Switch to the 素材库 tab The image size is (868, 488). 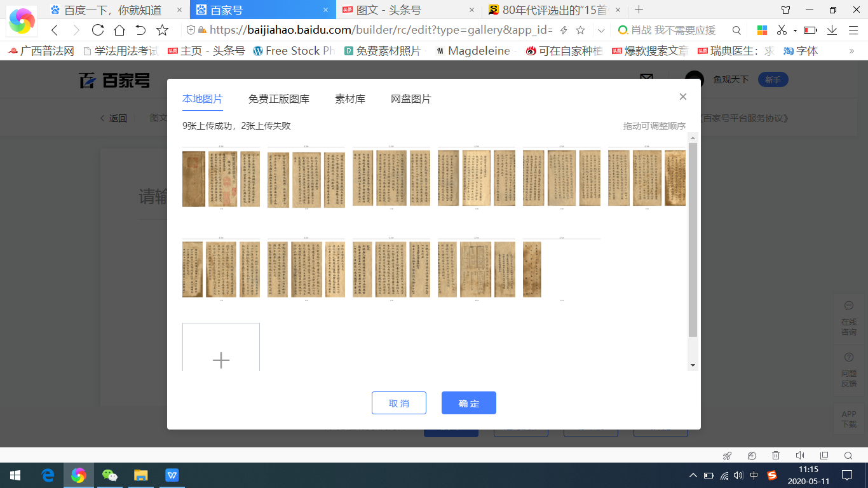pos(350,98)
